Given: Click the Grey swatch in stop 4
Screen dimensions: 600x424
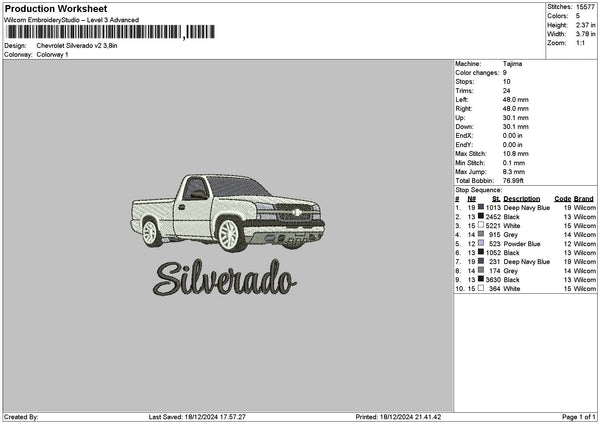Looking at the screenshot, I should coord(480,234).
